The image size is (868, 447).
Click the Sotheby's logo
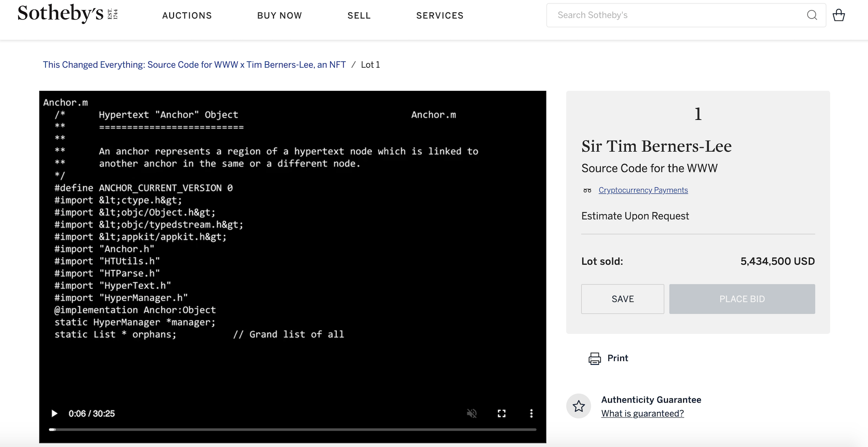pyautogui.click(x=68, y=14)
